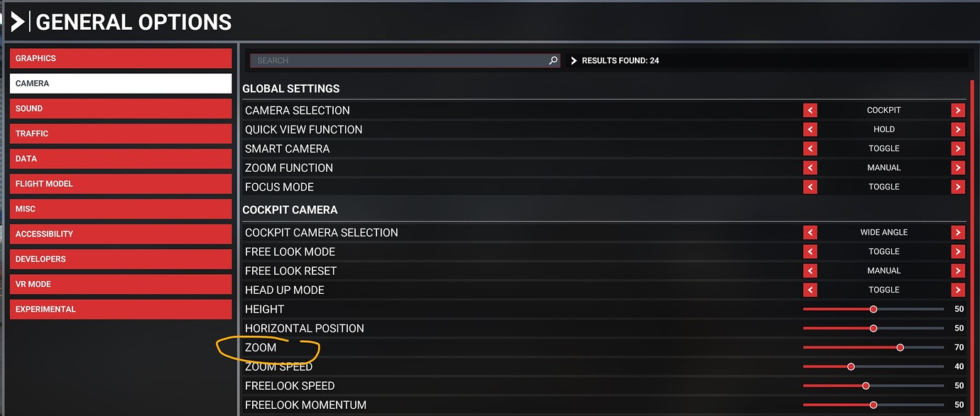Viewport: 980px width, 416px height.
Task: Click the search magnifying glass icon
Action: [552, 60]
